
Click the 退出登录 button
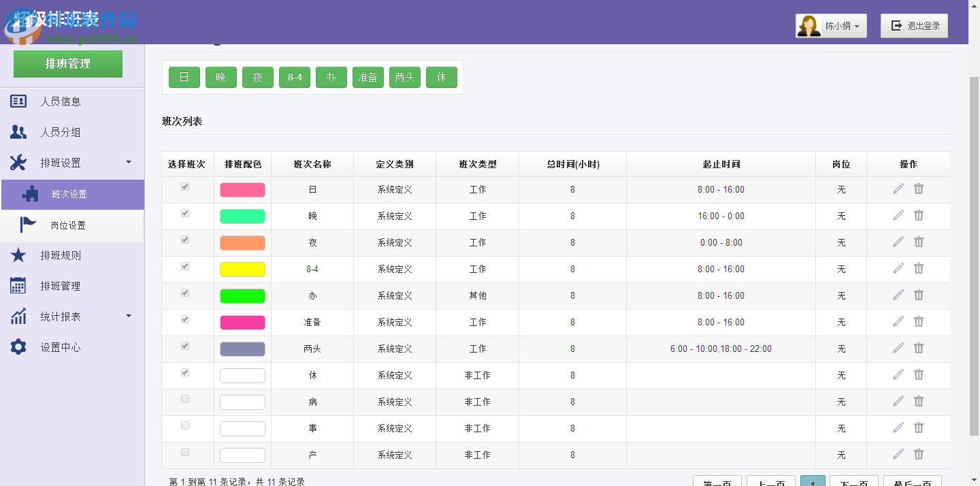point(914,25)
